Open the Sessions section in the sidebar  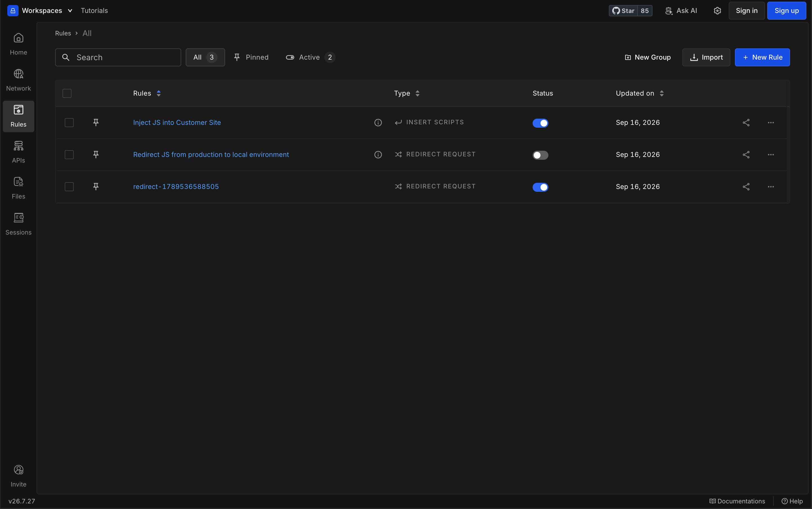[x=18, y=224]
